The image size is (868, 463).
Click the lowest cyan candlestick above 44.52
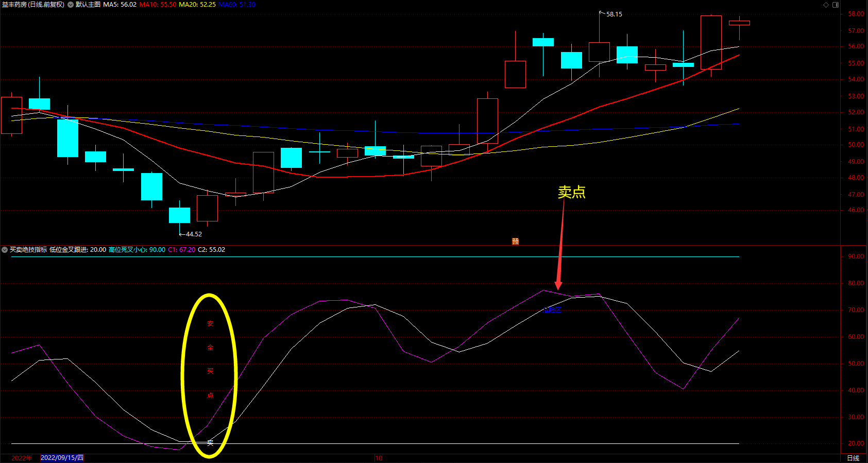point(179,215)
